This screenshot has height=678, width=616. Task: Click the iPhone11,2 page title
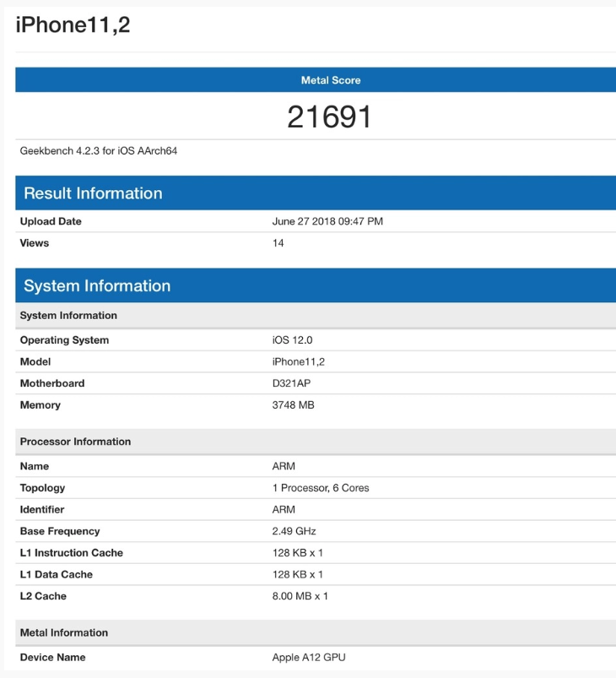pos(73,25)
